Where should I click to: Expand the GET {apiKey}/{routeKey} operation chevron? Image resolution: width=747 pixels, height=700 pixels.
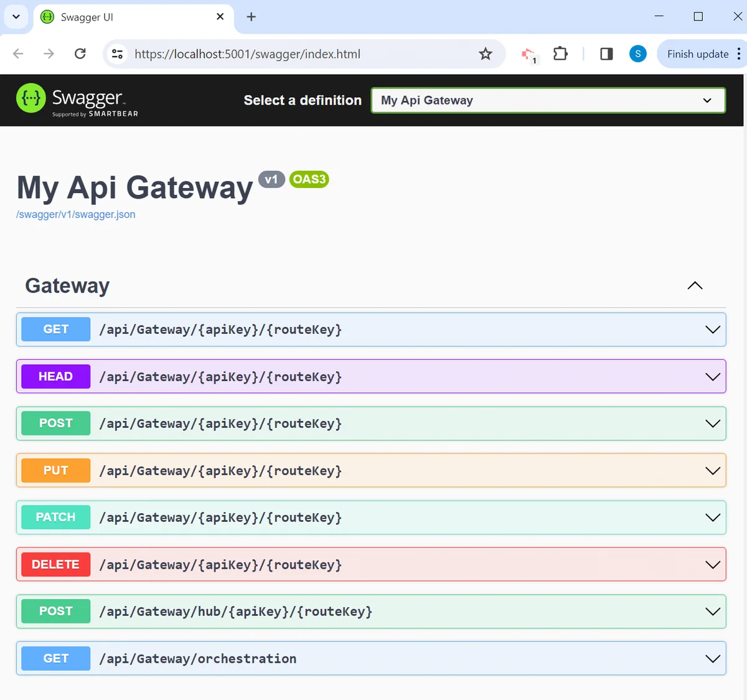713,329
